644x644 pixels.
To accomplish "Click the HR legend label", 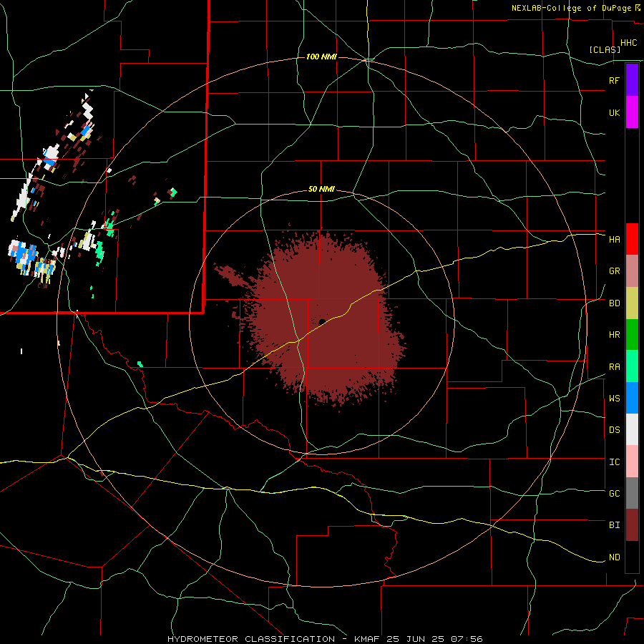I will pyautogui.click(x=614, y=335).
